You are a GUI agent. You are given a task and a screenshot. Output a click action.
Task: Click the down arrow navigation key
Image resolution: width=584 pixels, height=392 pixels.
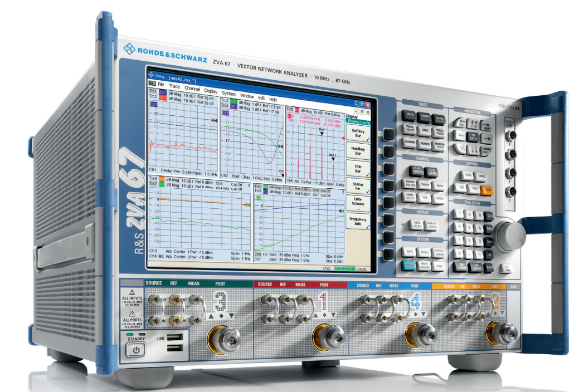[x=473, y=150]
